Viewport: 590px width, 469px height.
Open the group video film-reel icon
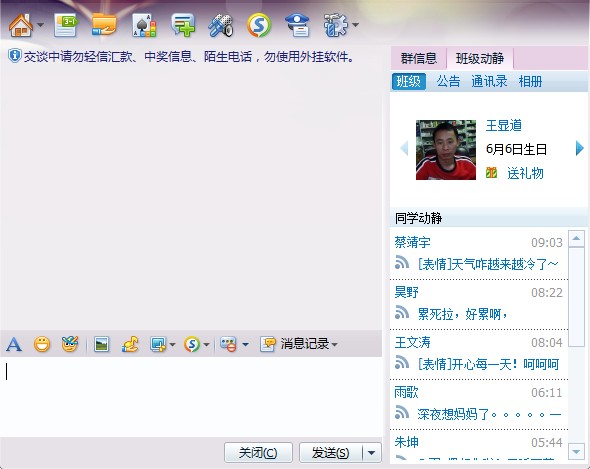221,25
